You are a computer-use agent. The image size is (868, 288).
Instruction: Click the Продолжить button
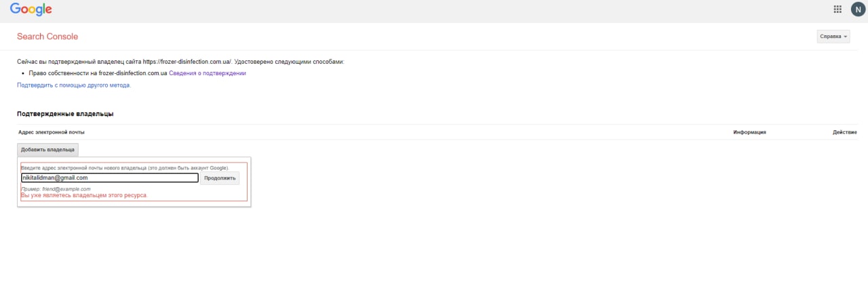220,178
